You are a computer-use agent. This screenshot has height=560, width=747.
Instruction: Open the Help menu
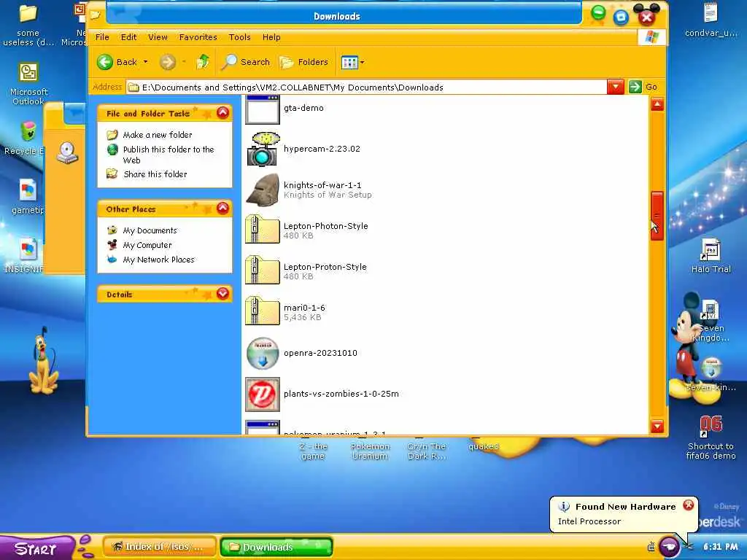[x=271, y=37]
